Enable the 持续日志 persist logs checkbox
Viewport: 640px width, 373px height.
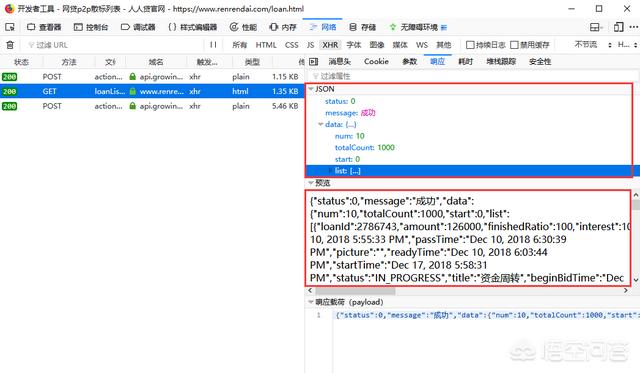(470, 45)
